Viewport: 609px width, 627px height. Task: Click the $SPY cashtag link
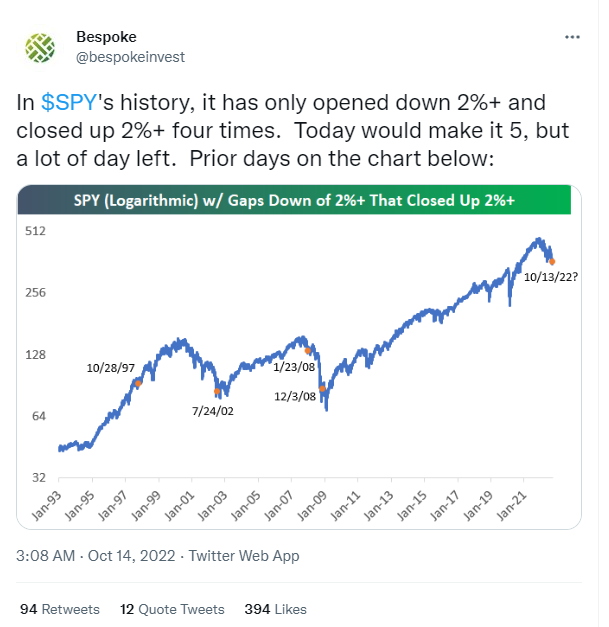point(69,102)
